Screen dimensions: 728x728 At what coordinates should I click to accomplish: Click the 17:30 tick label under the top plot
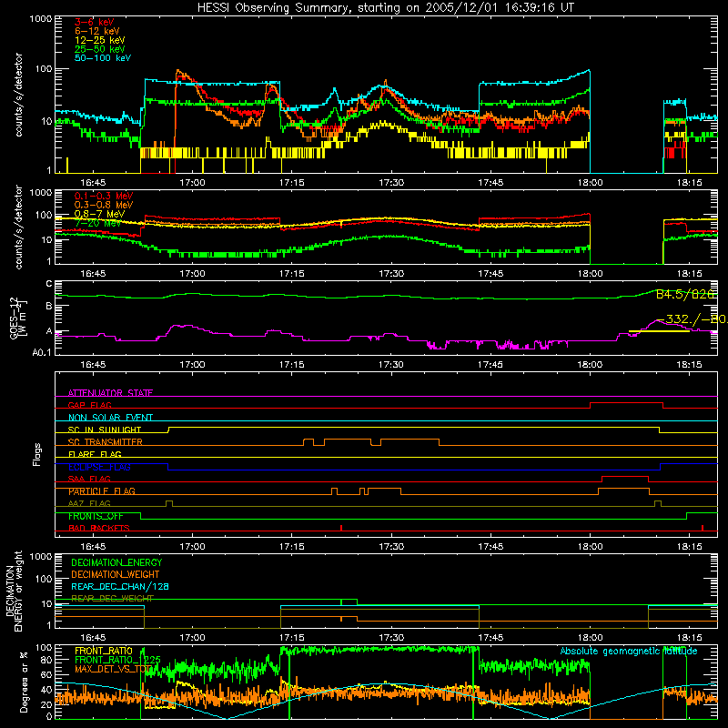pos(391,183)
